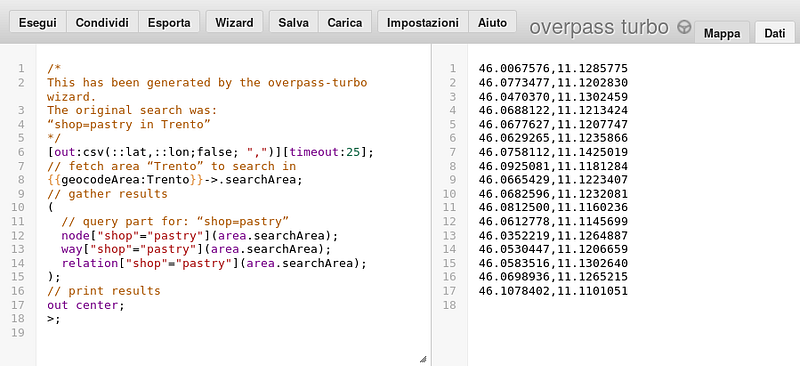Click the overpass turbo steering wheel logo icon
Image resolution: width=800 pixels, height=366 pixels.
pyautogui.click(x=684, y=27)
